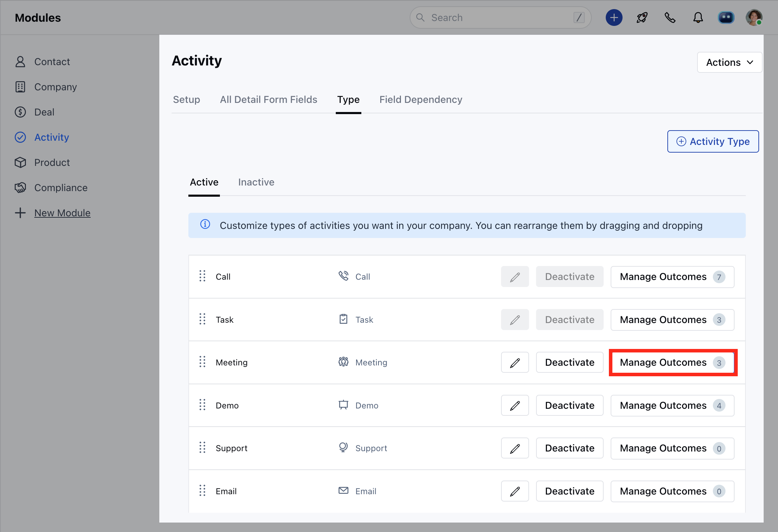Open the notifications bell icon
778x532 pixels.
[698, 17]
